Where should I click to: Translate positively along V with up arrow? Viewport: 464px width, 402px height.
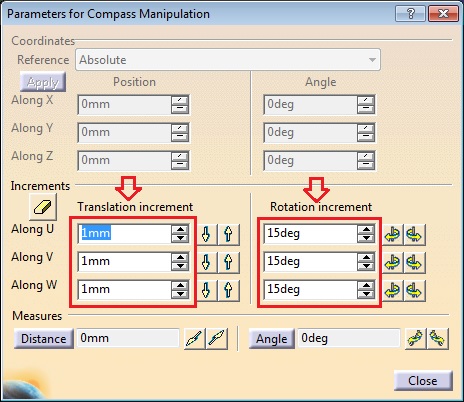228,262
